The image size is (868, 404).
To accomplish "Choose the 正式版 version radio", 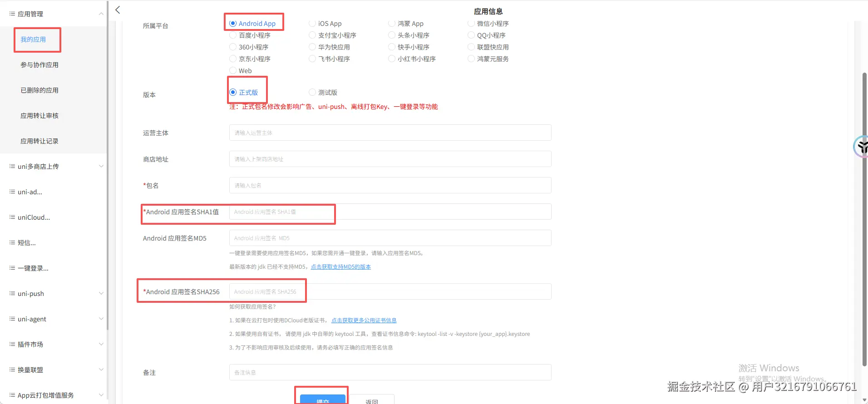I will pyautogui.click(x=233, y=93).
